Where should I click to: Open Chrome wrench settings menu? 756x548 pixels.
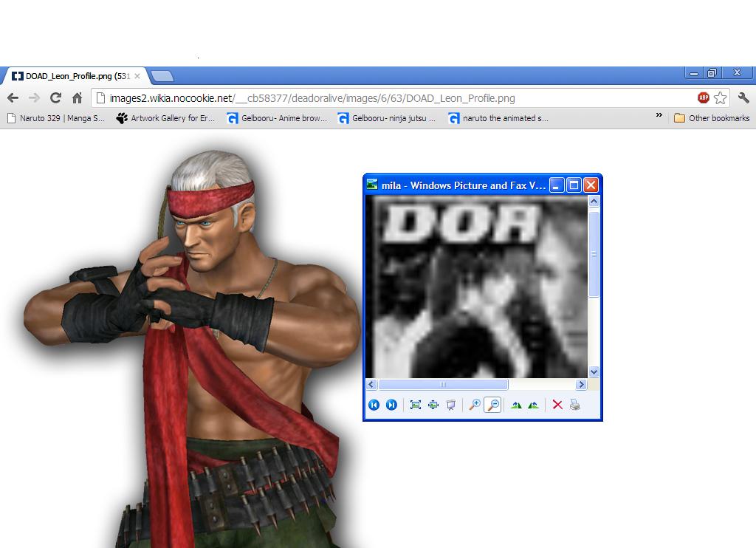[743, 97]
